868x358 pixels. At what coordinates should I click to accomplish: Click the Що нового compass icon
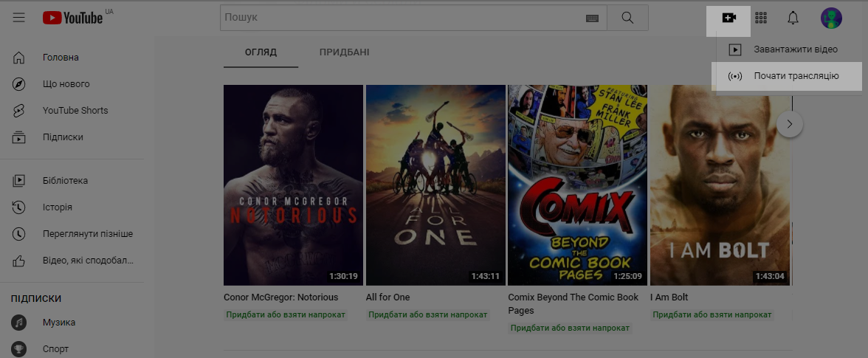(19, 84)
